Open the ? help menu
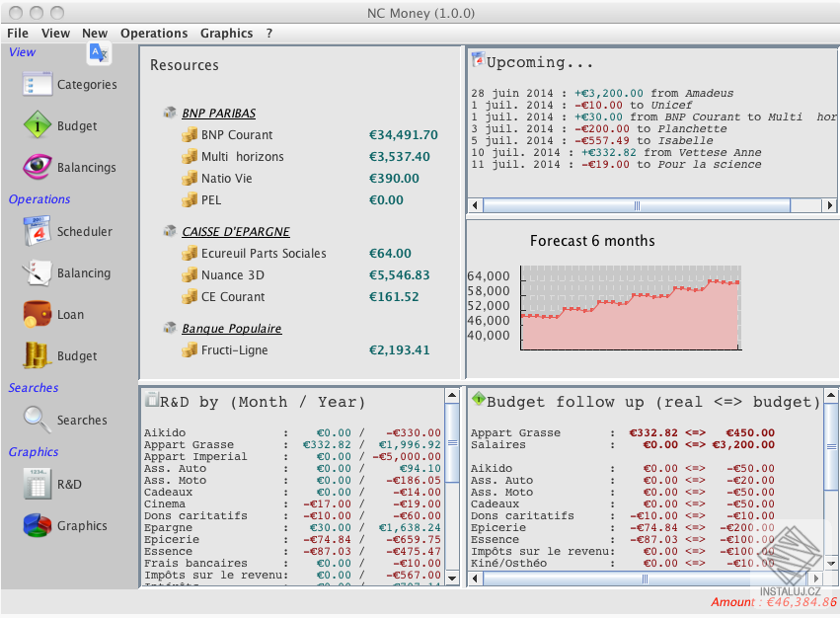840x618 pixels. click(269, 34)
